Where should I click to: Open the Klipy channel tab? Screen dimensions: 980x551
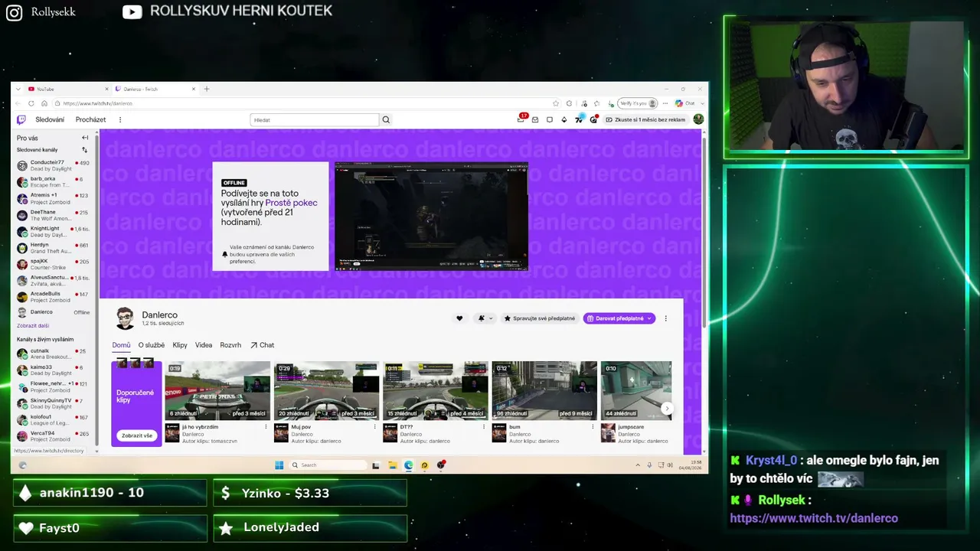point(180,345)
